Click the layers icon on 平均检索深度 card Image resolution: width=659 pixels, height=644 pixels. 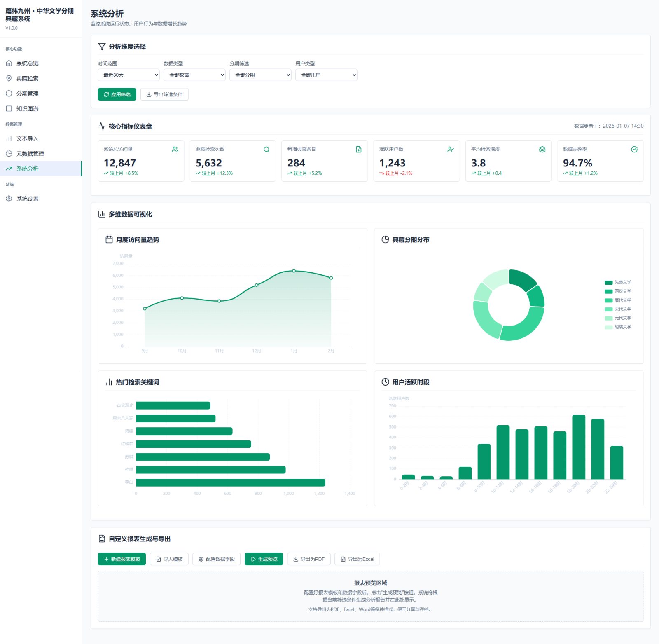pyautogui.click(x=542, y=150)
